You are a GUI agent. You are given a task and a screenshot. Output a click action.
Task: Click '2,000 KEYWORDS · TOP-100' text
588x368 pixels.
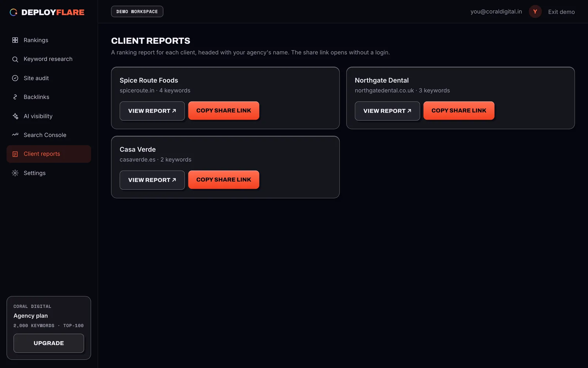tap(49, 326)
